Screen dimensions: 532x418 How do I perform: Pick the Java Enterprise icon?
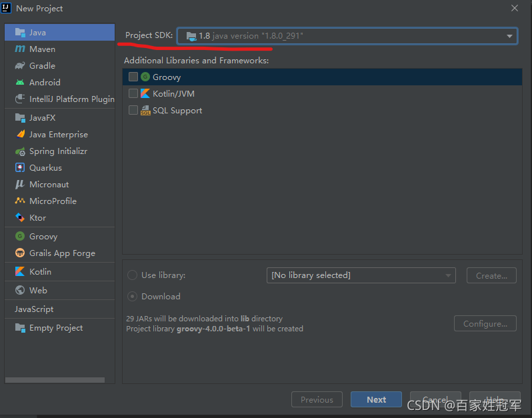[x=21, y=135]
